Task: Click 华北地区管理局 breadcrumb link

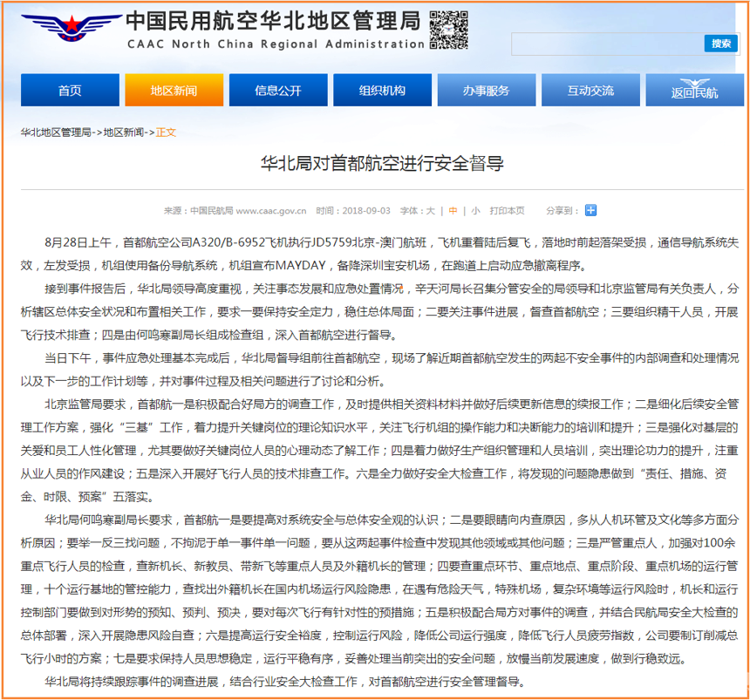Action: (x=56, y=133)
